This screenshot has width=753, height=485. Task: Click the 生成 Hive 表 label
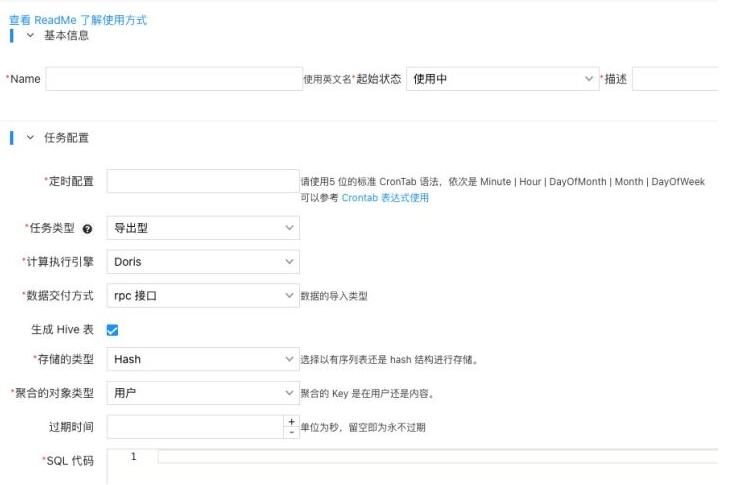pos(62,329)
